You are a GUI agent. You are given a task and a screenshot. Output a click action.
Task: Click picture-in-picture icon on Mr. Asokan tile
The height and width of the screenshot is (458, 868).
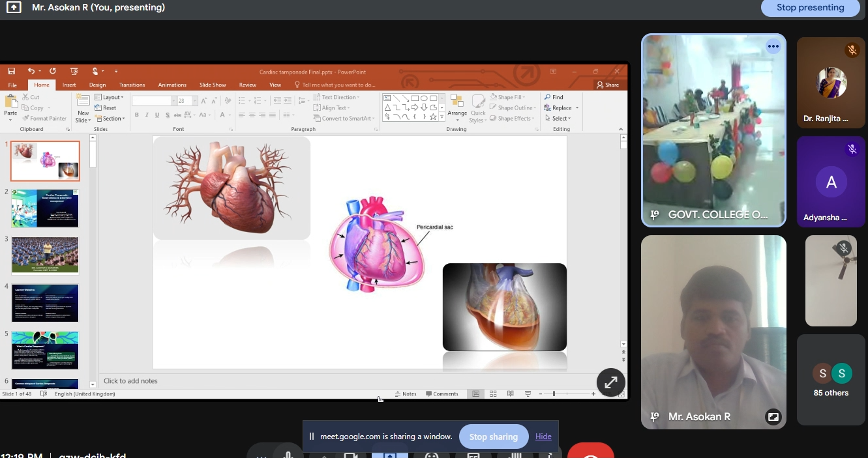[773, 417]
